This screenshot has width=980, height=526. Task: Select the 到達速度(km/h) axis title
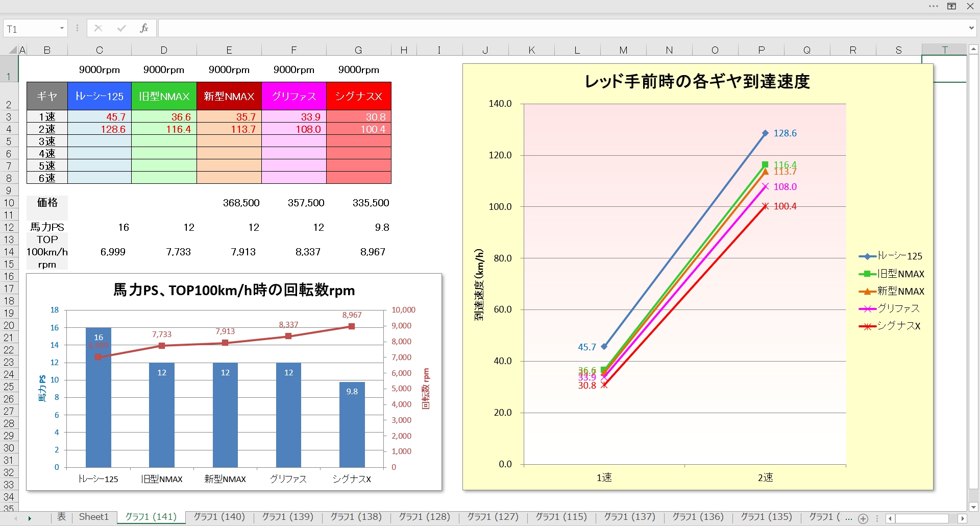coord(479,284)
